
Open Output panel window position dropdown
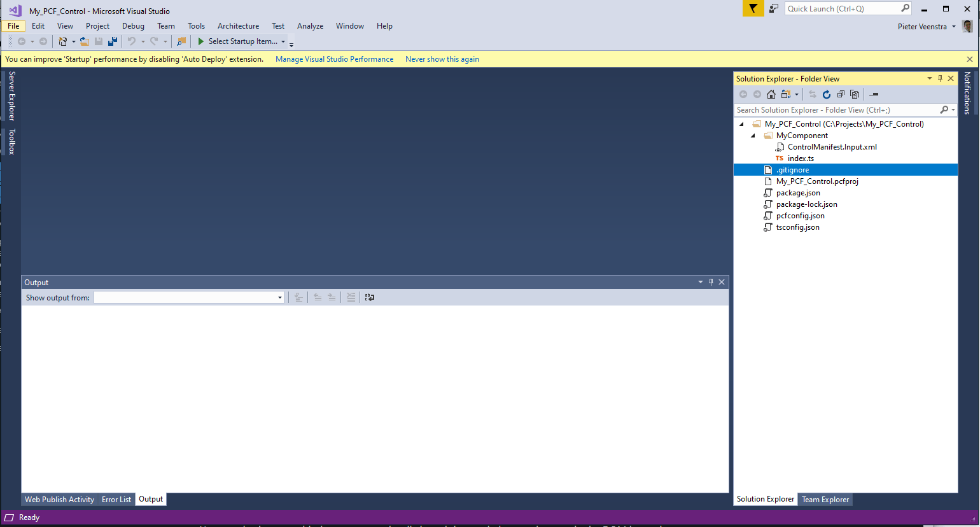(x=701, y=282)
